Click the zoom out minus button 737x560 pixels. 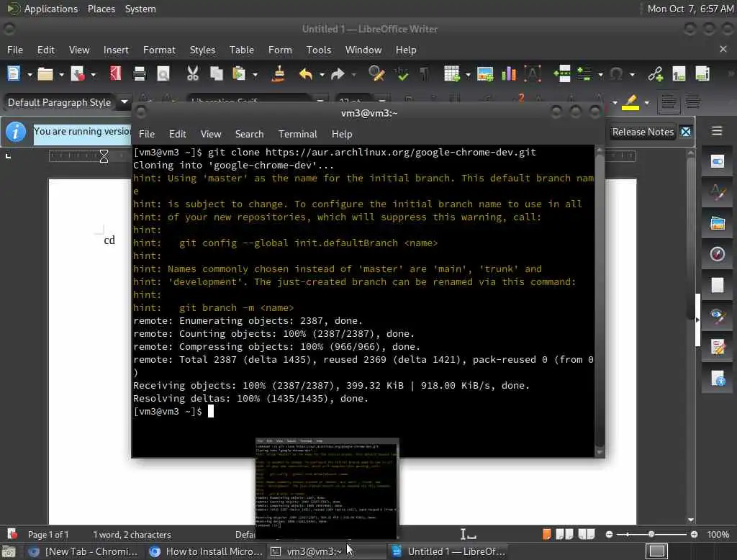609,534
